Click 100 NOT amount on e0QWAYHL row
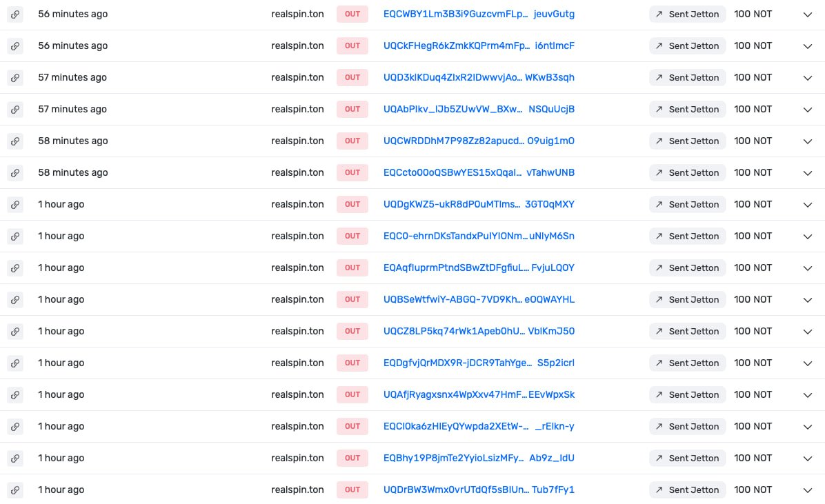The image size is (825, 504). (753, 299)
